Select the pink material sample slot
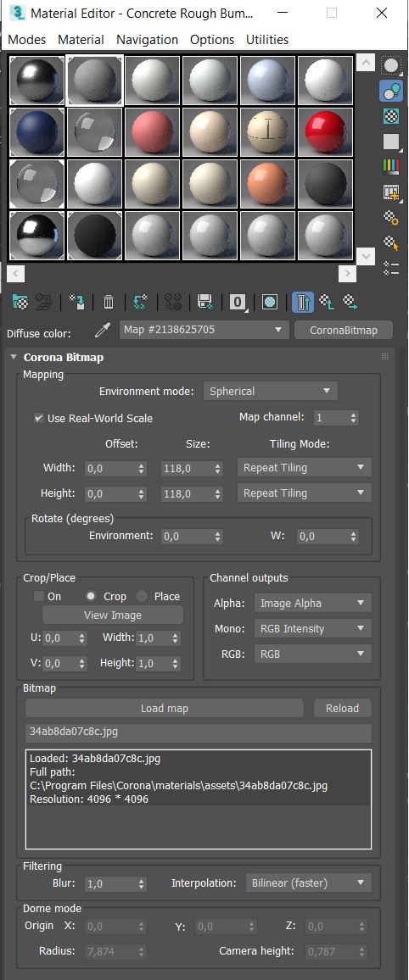409x980 pixels. [153, 132]
